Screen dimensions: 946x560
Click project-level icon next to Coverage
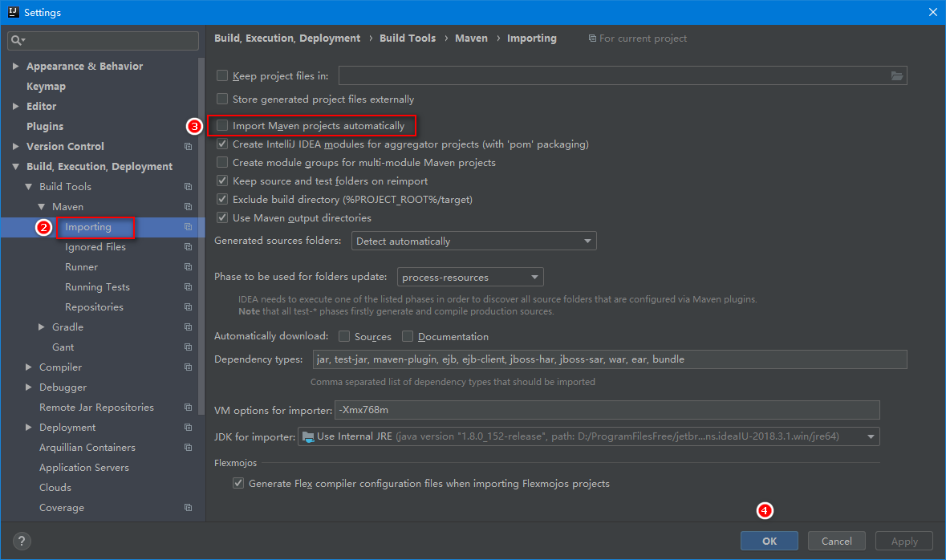[189, 508]
